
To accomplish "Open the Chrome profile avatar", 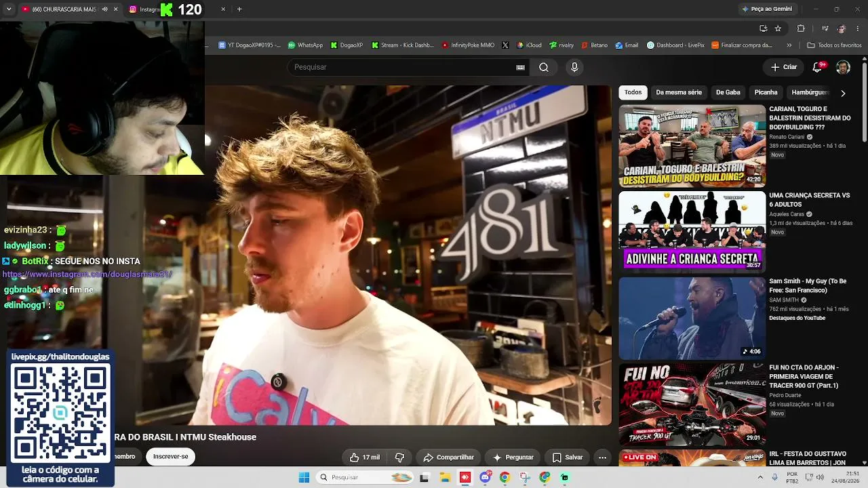I will click(842, 28).
